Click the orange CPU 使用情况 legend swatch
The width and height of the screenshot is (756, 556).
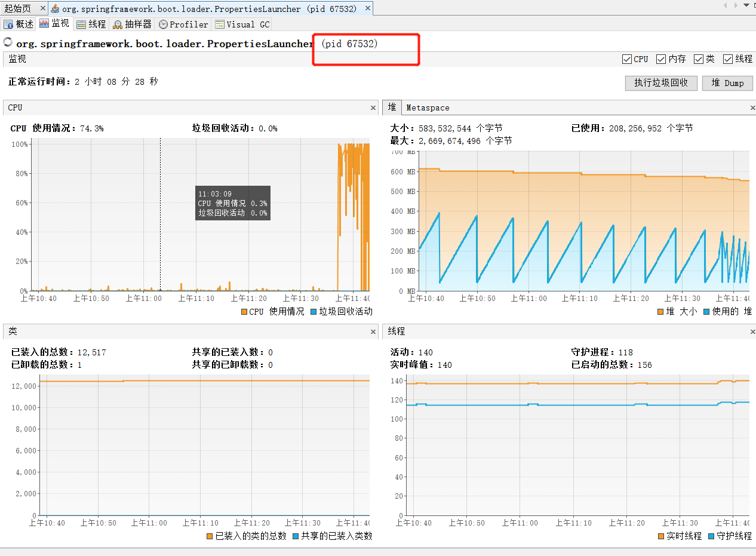244,312
